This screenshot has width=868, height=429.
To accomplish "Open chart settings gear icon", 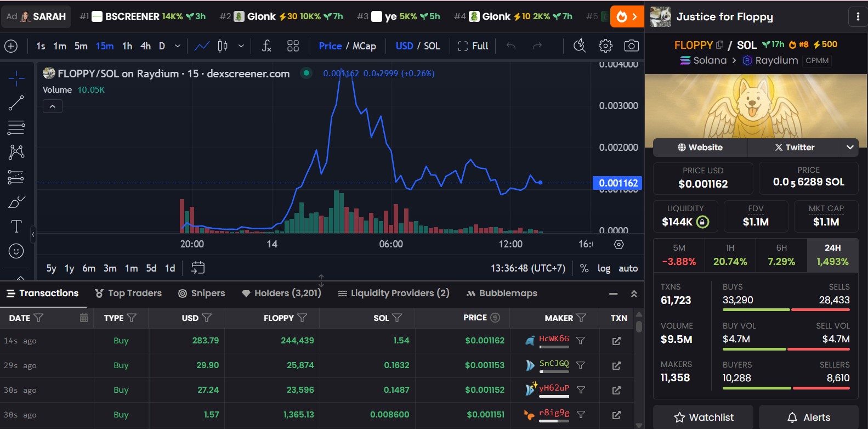I will (605, 46).
